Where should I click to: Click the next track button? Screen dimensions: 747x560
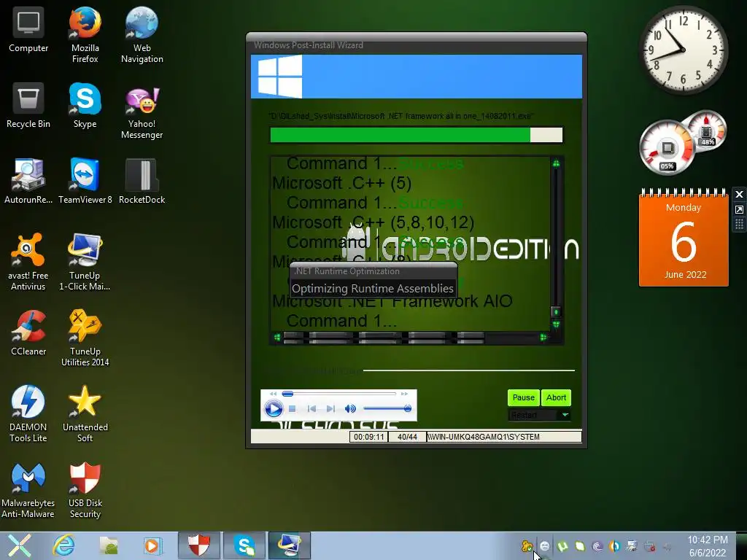(330, 408)
